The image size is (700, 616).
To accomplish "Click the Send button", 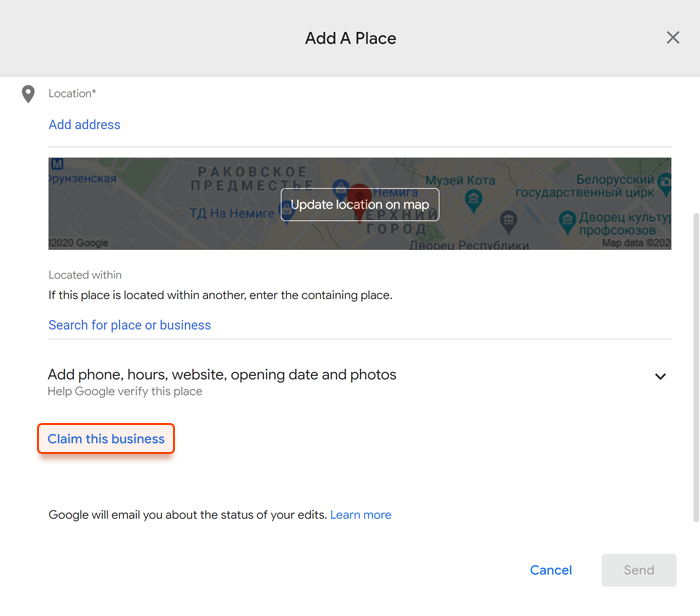I will pos(639,570).
